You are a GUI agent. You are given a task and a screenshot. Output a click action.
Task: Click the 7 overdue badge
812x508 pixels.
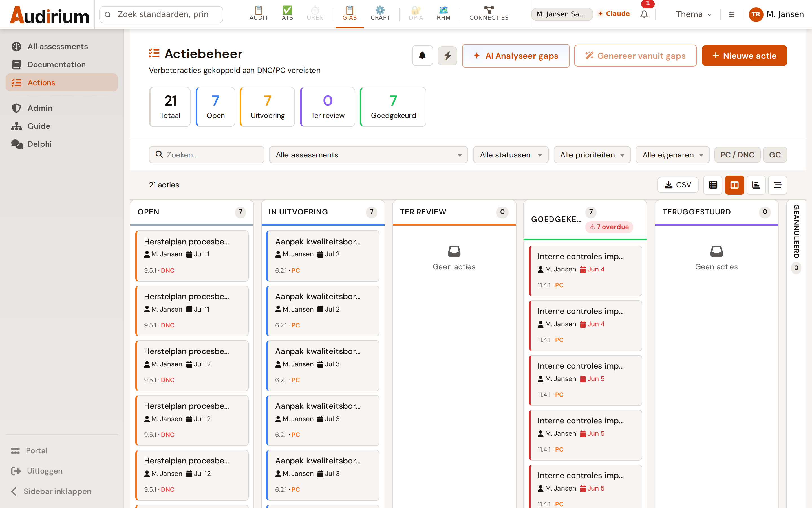click(609, 227)
